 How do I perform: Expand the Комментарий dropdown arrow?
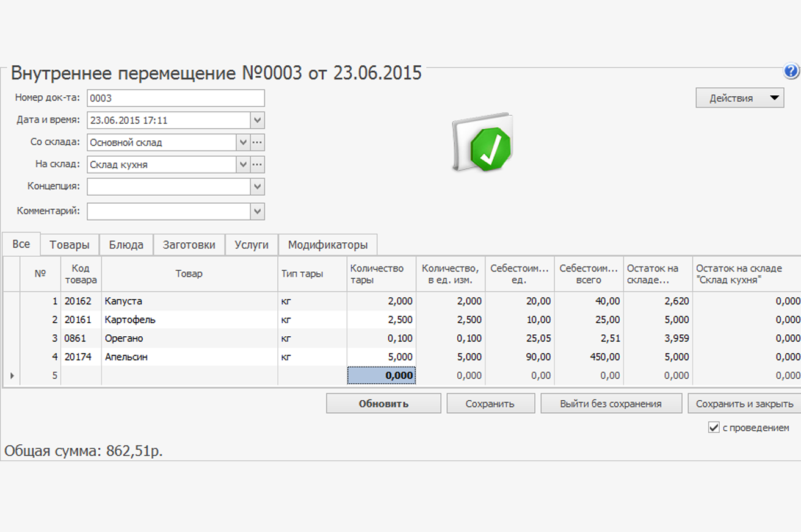pyautogui.click(x=258, y=212)
